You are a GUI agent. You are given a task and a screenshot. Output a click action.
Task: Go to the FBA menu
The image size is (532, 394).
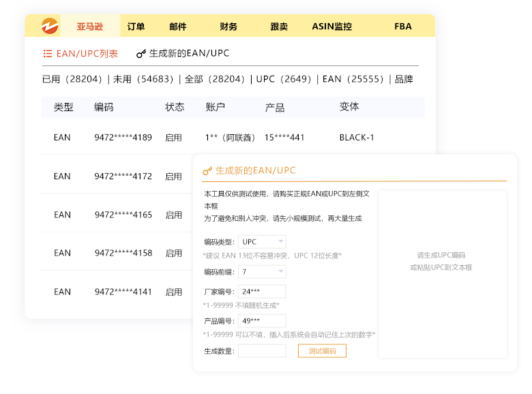coord(402,27)
